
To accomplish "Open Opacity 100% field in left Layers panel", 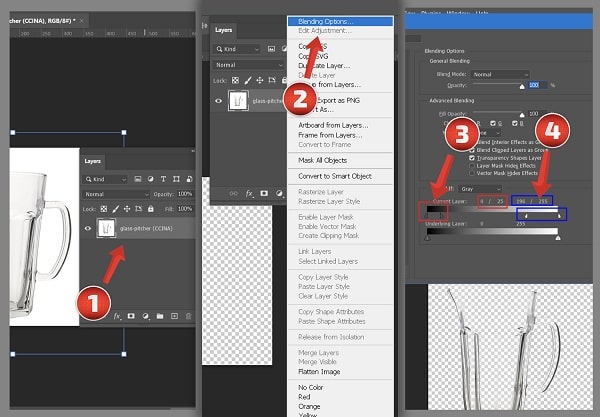I will (184, 194).
